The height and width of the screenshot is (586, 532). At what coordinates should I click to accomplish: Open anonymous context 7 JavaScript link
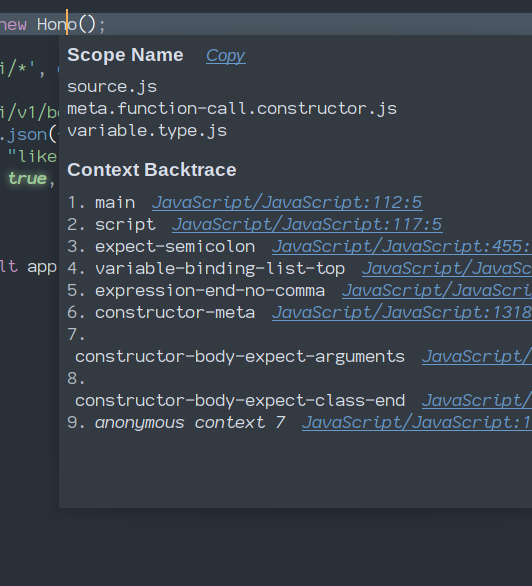417,423
